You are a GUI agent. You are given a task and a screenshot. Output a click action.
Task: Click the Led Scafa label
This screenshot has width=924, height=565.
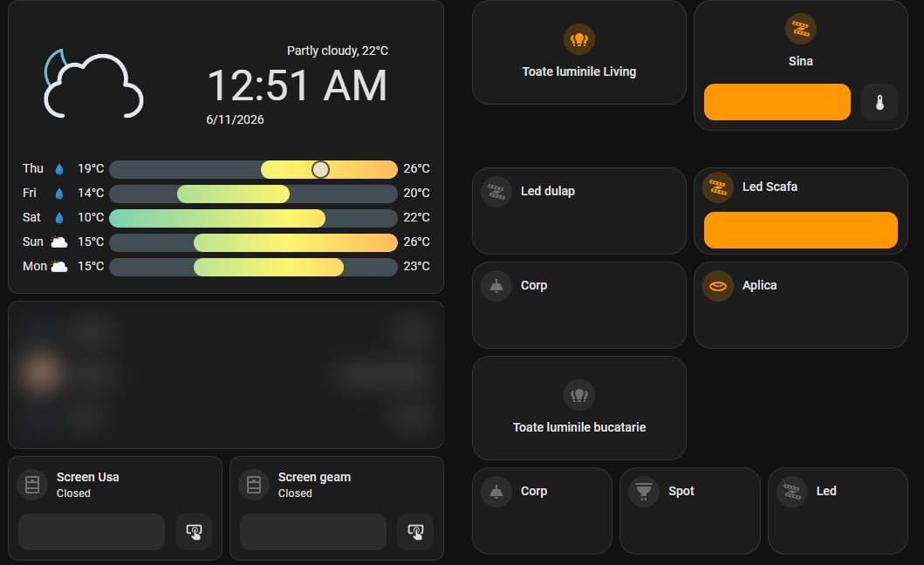click(770, 187)
